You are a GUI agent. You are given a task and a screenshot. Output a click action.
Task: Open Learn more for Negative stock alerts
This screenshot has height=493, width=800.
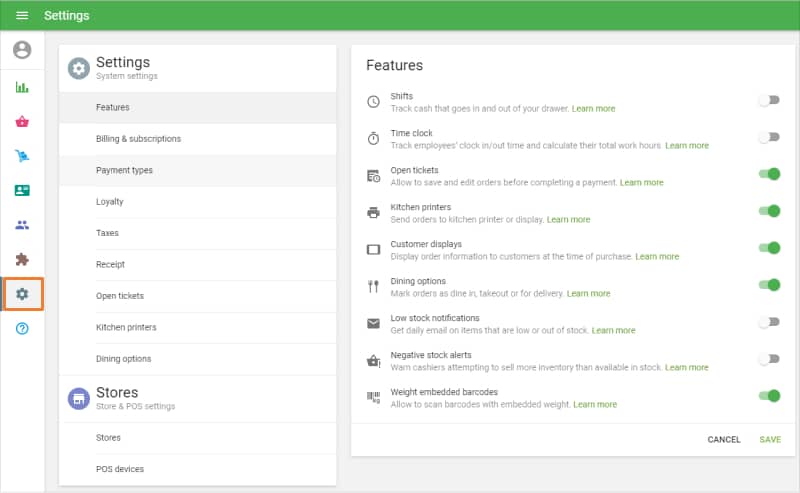(x=686, y=367)
